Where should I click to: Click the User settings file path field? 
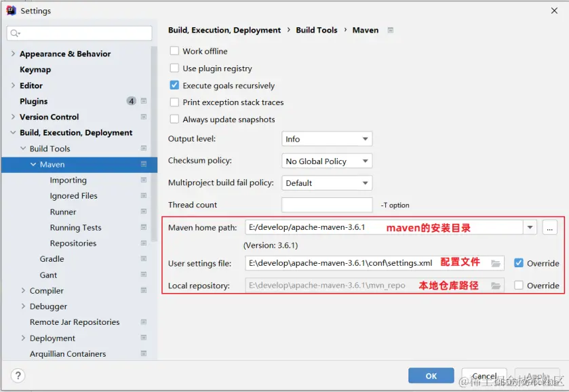[374, 263]
